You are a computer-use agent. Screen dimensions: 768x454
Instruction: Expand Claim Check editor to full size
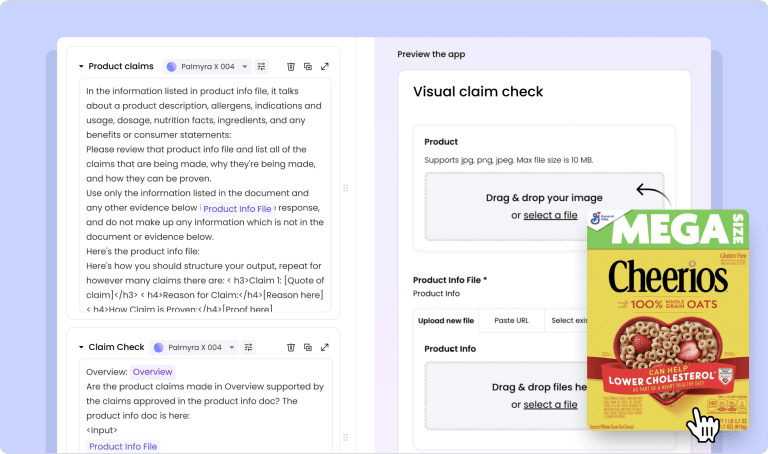pyautogui.click(x=325, y=347)
